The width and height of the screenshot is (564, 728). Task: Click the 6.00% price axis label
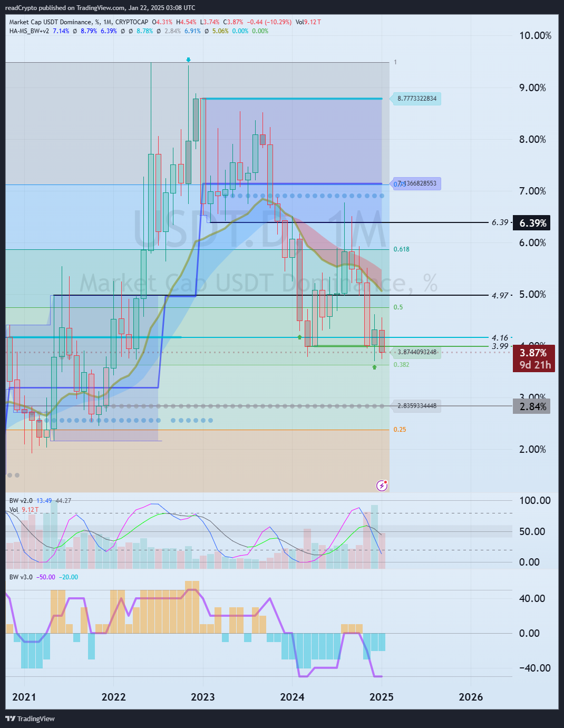[x=532, y=242]
